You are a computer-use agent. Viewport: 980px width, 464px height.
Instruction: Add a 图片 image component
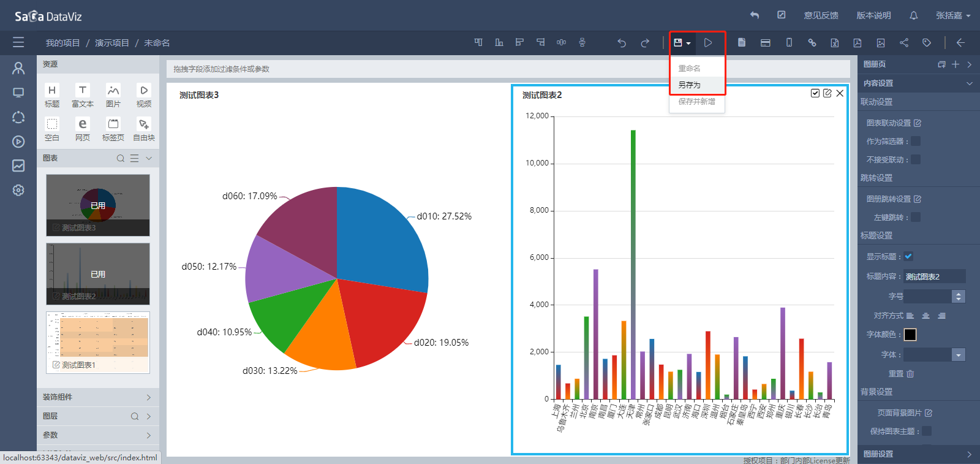coord(113,96)
